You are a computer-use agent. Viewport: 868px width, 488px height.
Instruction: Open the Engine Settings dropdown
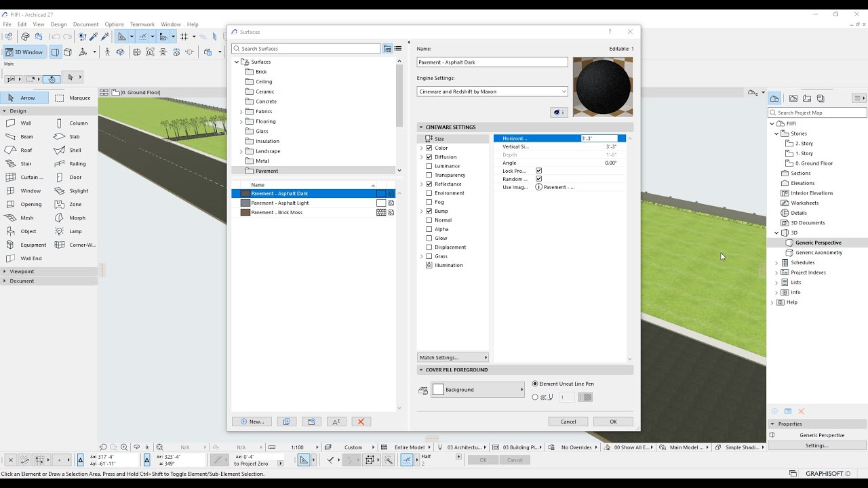pos(492,91)
